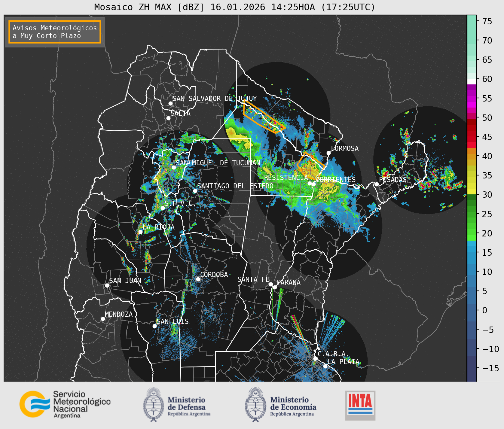Click the San Salvador de Jujuy marker dot
Screen dimensions: 504x429
click(170, 103)
